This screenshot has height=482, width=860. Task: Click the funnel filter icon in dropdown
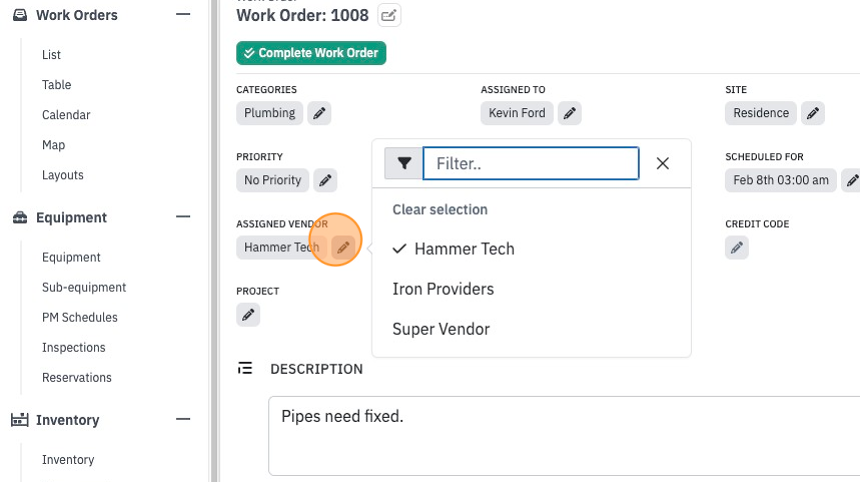point(404,163)
